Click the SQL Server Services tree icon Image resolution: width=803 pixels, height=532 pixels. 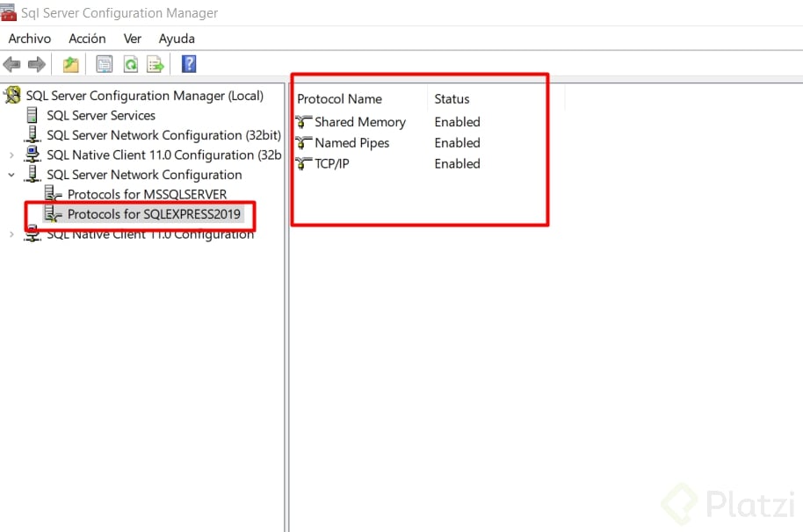coord(33,115)
